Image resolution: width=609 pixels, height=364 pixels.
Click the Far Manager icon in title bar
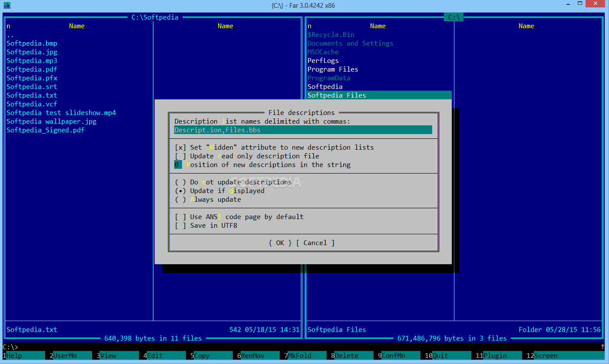(x=7, y=5)
